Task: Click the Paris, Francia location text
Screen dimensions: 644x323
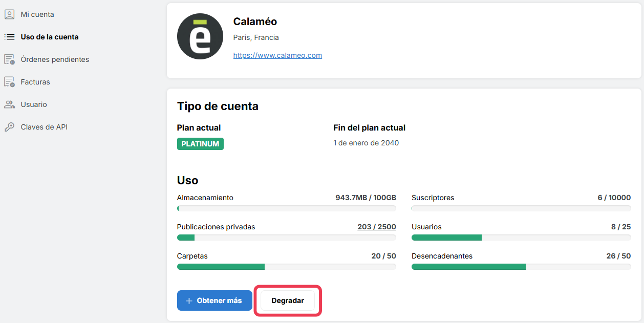Action: pyautogui.click(x=256, y=37)
